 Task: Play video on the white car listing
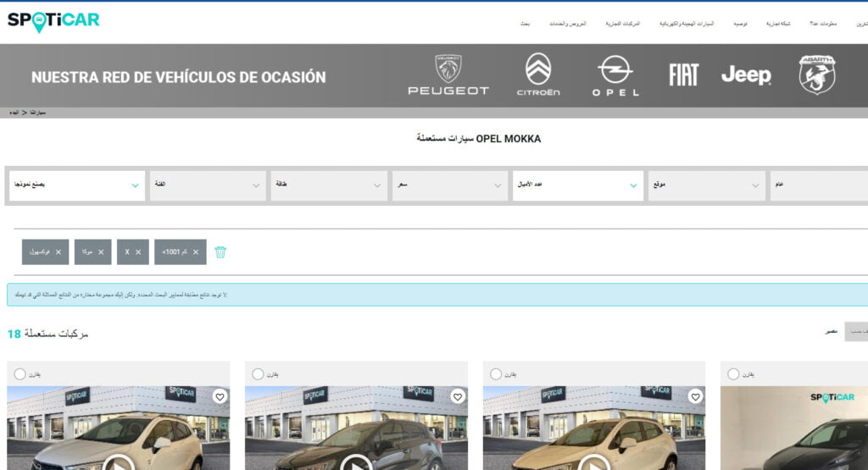click(x=119, y=462)
